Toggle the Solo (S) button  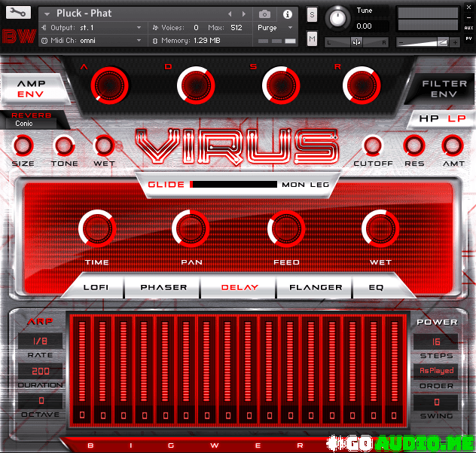tap(313, 14)
